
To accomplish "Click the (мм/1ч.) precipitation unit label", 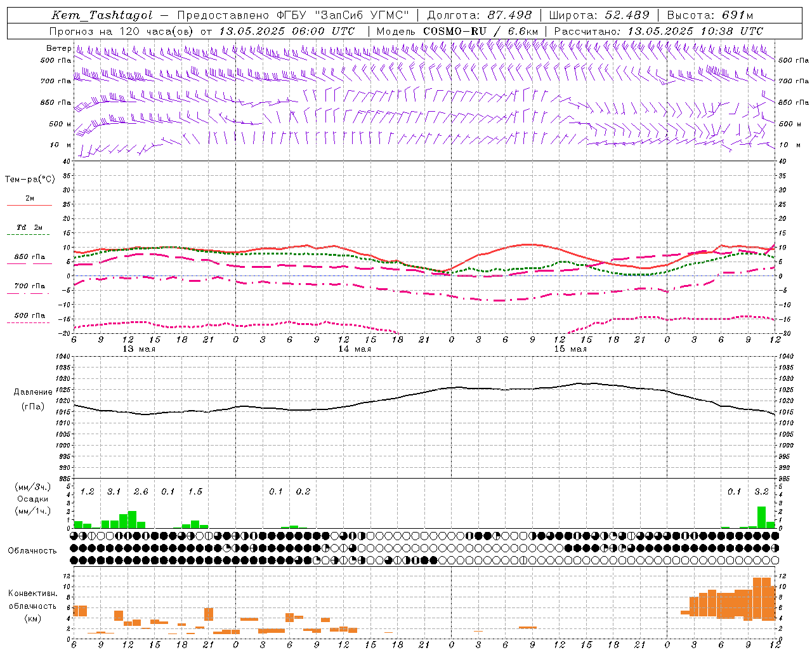I will [33, 511].
